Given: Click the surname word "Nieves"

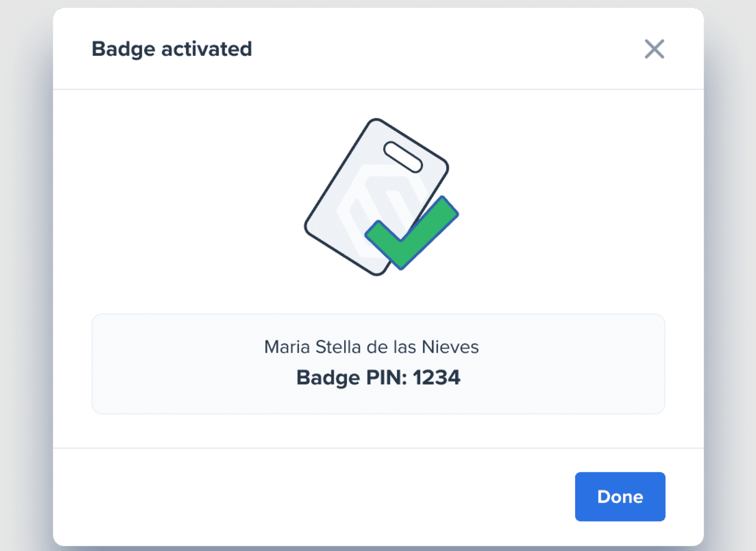Looking at the screenshot, I should click(450, 347).
